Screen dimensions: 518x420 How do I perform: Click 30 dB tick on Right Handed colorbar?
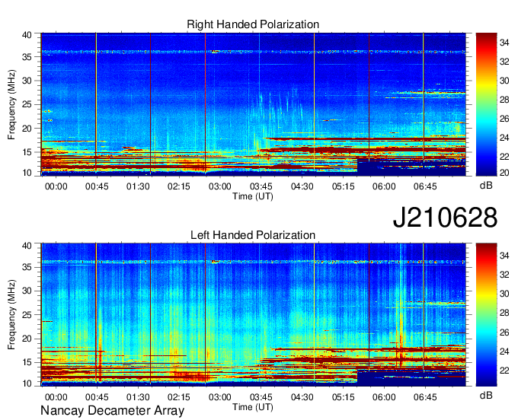pyautogui.click(x=504, y=81)
